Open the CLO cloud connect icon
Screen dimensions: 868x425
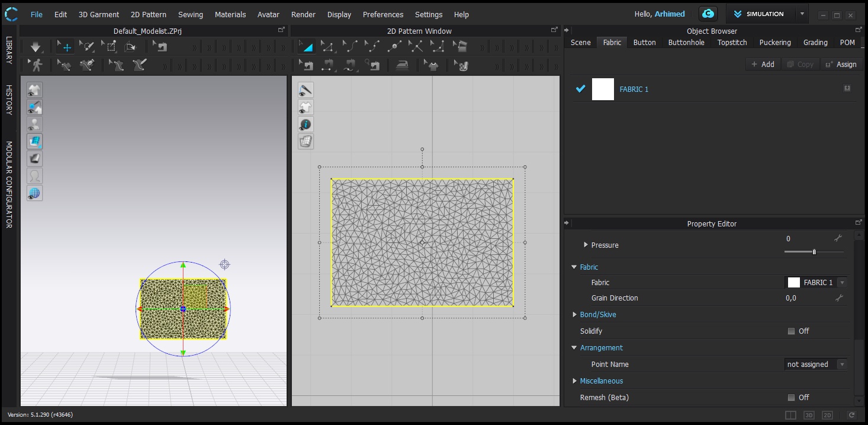[708, 14]
